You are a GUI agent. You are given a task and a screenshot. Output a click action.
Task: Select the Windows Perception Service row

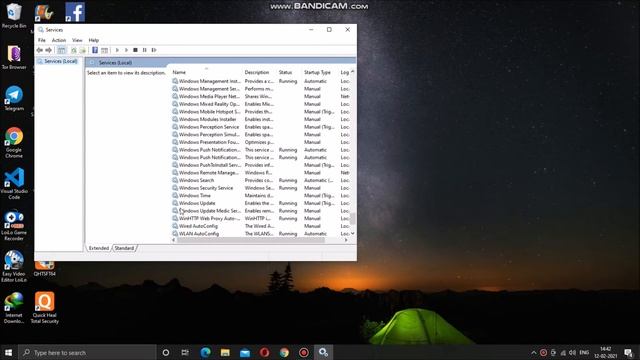[260, 127]
